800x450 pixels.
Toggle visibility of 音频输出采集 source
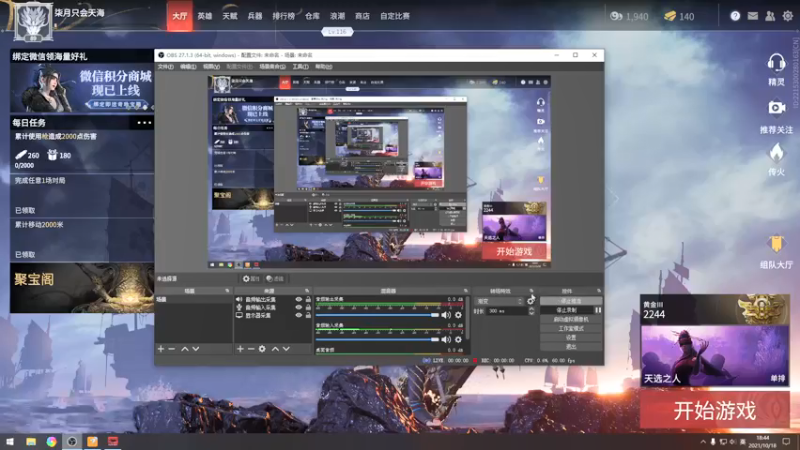(x=299, y=299)
